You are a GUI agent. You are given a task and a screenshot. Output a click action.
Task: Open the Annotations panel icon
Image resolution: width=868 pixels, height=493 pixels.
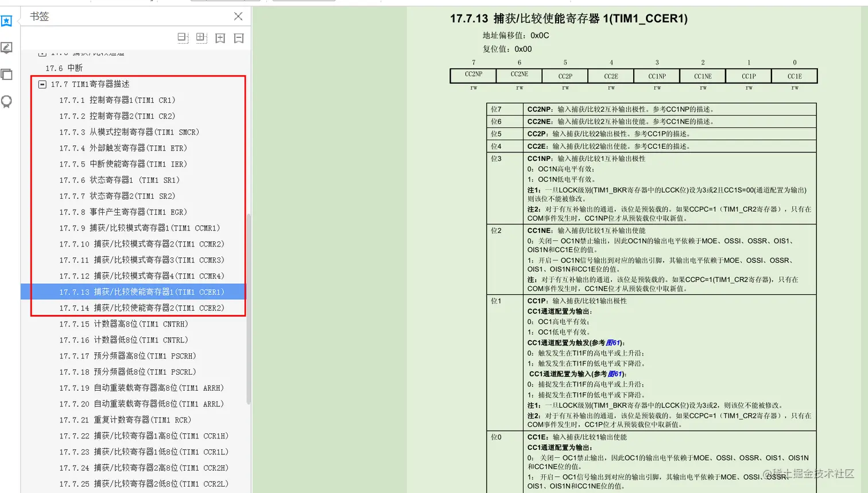tap(6, 48)
